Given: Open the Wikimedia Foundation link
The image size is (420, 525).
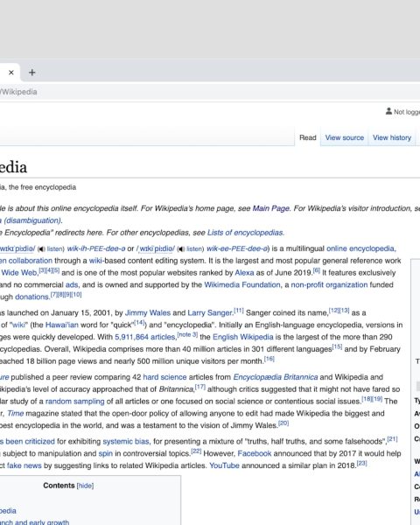Looking at the screenshot, I should [x=242, y=284].
